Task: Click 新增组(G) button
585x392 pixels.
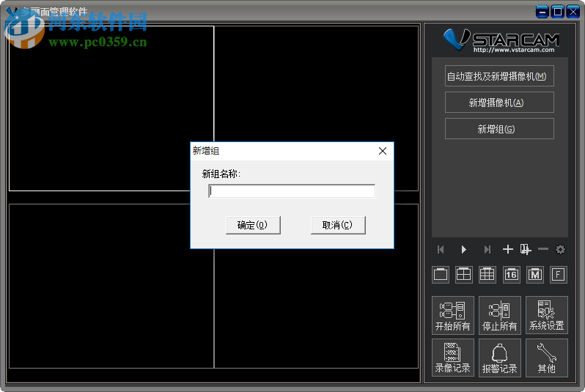Action: click(x=499, y=129)
